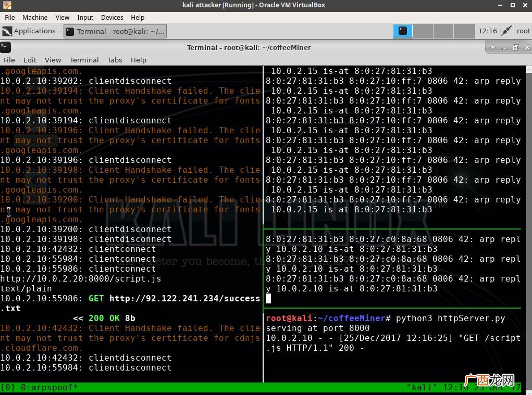Open VirtualBox File menu

(x=9, y=17)
